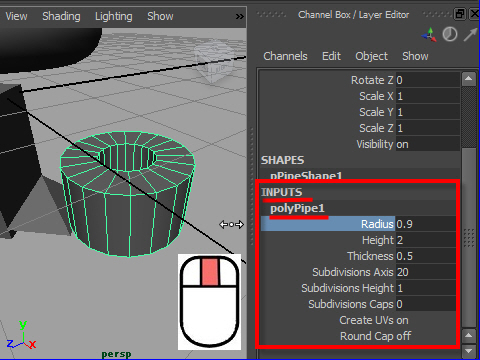Click the manipulator axes icon in Channel Box
This screenshot has width=480, height=360.
point(429,35)
